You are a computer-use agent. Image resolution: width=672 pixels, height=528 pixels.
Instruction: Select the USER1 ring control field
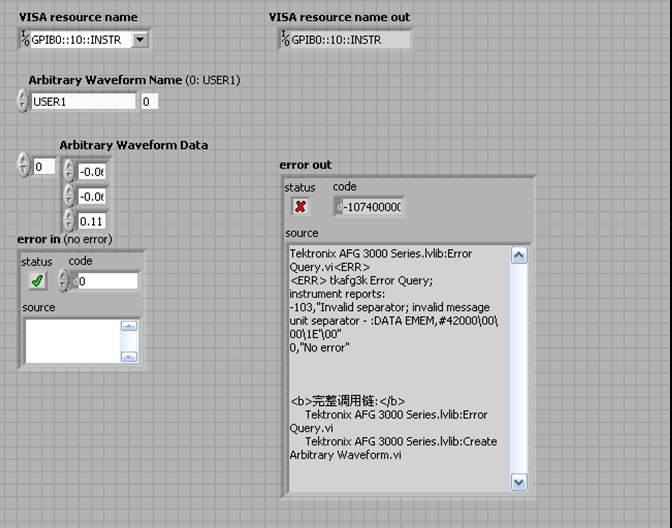[x=84, y=102]
